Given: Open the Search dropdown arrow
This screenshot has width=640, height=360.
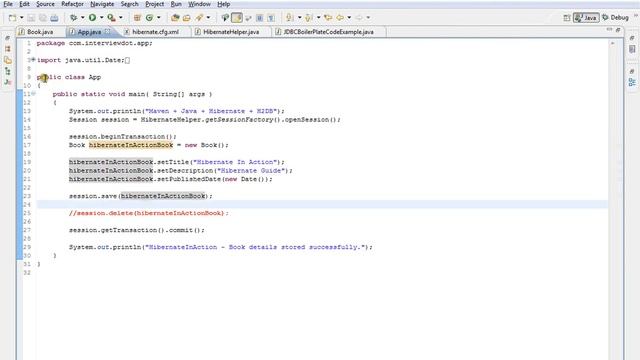Looking at the screenshot, I should pyautogui.click(x=208, y=18).
